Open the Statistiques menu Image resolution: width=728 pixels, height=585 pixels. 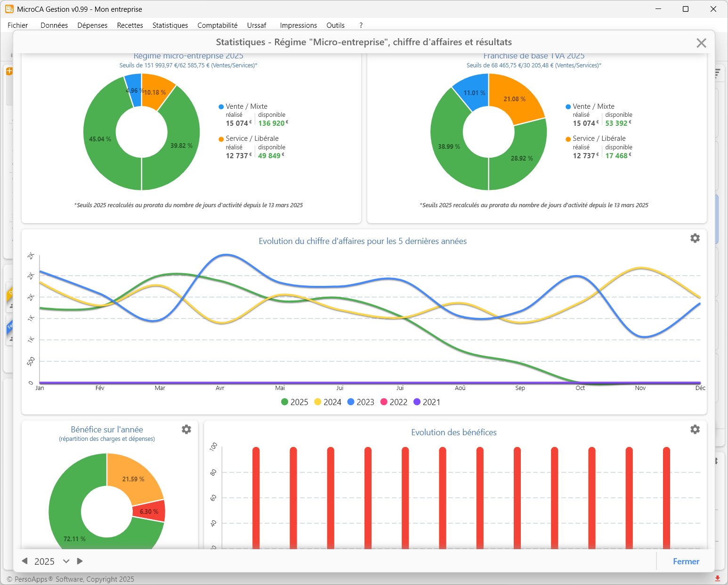tap(170, 25)
